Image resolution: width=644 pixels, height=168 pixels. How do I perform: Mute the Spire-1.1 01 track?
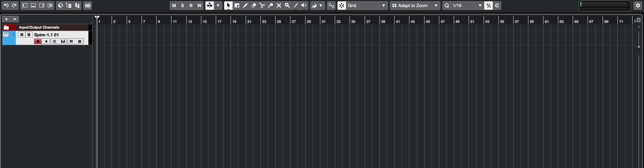[22, 35]
